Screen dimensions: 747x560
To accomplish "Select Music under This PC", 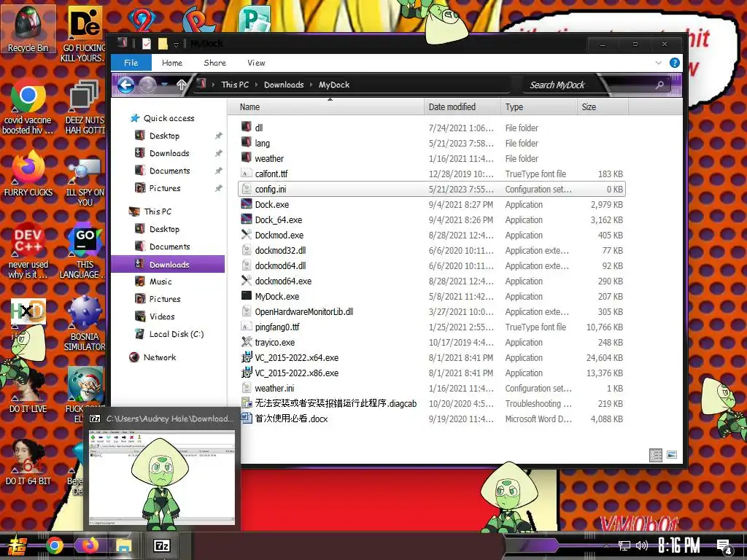I will pyautogui.click(x=160, y=281).
